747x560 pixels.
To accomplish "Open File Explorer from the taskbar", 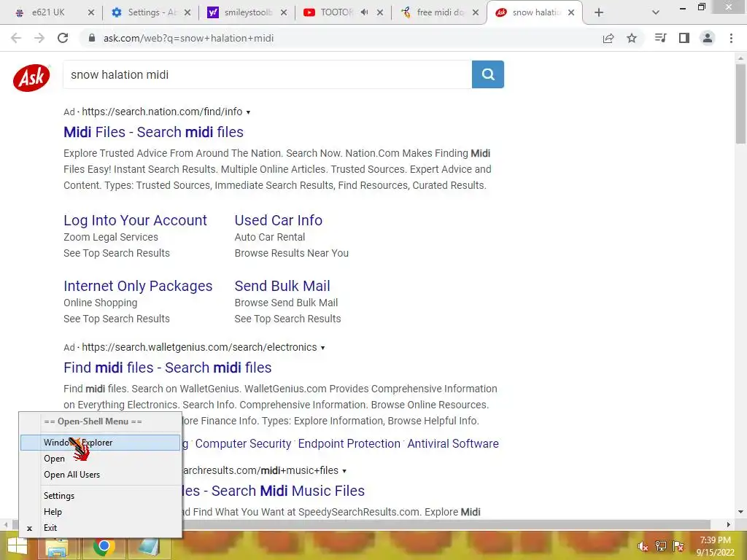I will click(x=57, y=547).
